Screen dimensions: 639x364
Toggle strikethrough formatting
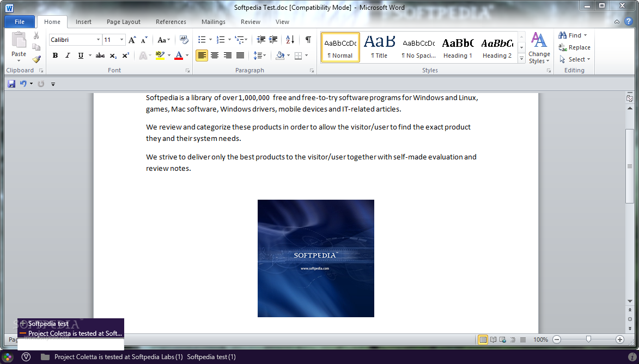(100, 56)
